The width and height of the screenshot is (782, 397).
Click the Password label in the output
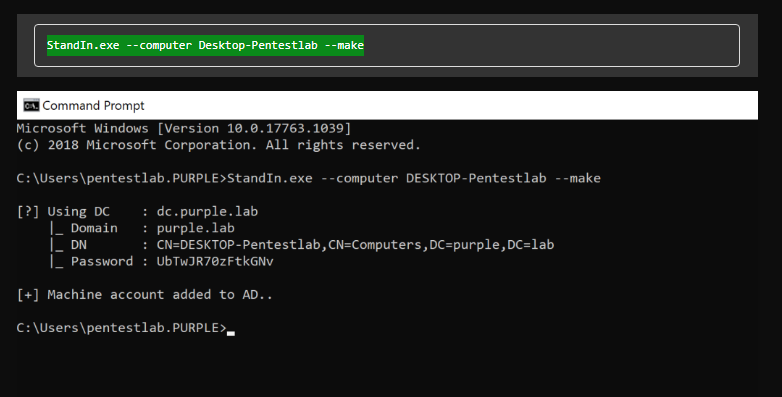click(102, 261)
